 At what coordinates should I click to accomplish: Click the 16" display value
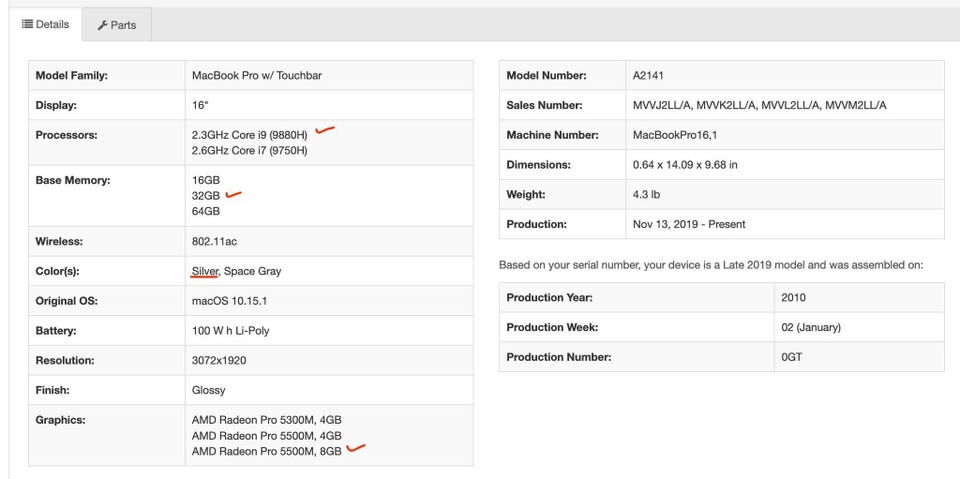pyautogui.click(x=200, y=105)
